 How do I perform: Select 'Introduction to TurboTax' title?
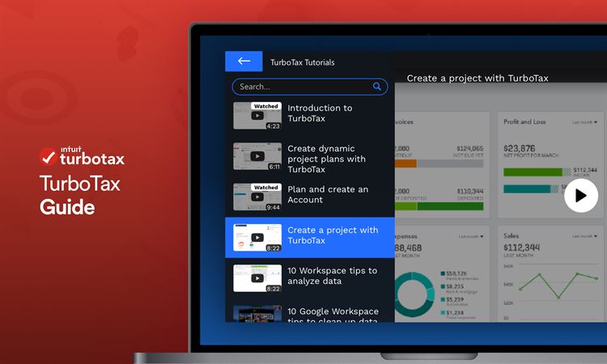(320, 113)
